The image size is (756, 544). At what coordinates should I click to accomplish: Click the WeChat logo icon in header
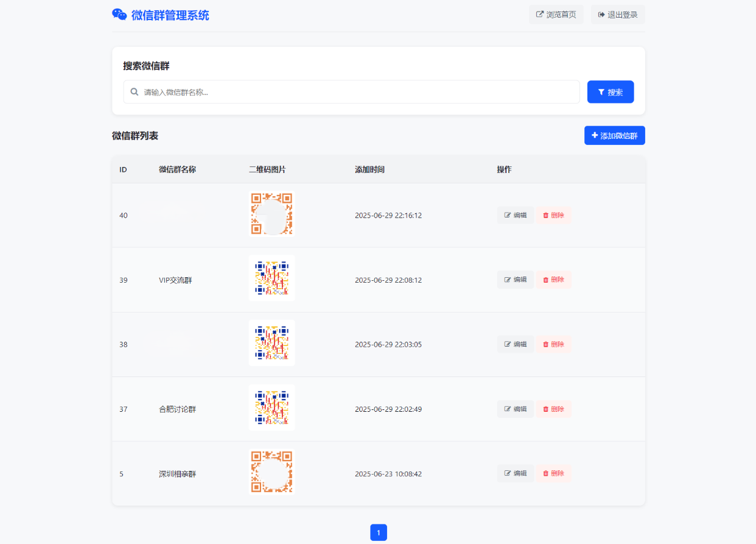pyautogui.click(x=119, y=15)
